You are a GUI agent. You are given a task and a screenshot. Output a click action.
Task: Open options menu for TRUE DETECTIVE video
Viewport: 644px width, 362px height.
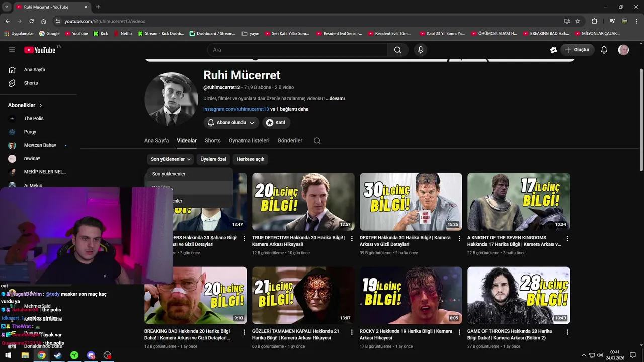(352, 239)
